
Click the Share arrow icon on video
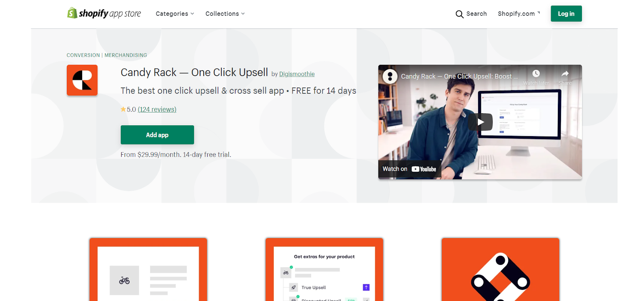pos(565,74)
